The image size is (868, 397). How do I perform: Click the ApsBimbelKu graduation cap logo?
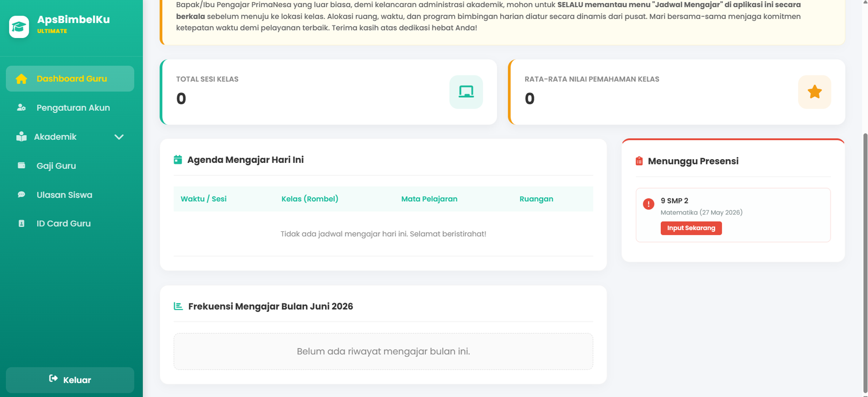[x=19, y=27]
